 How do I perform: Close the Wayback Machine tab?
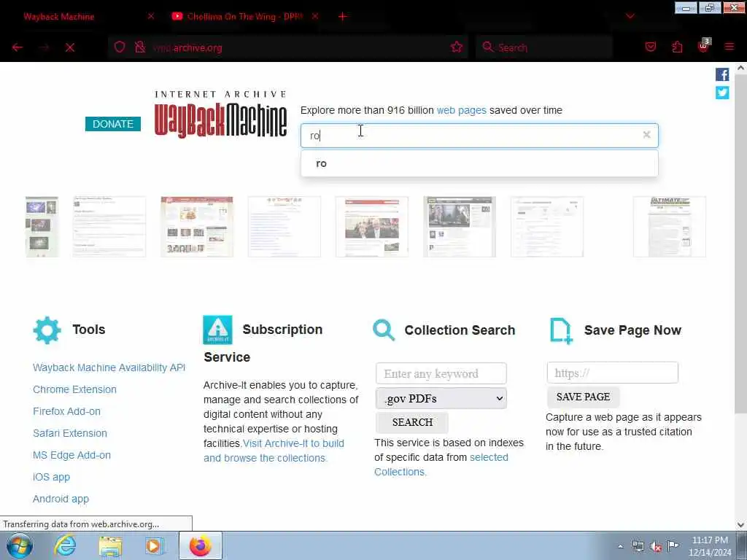150,16
